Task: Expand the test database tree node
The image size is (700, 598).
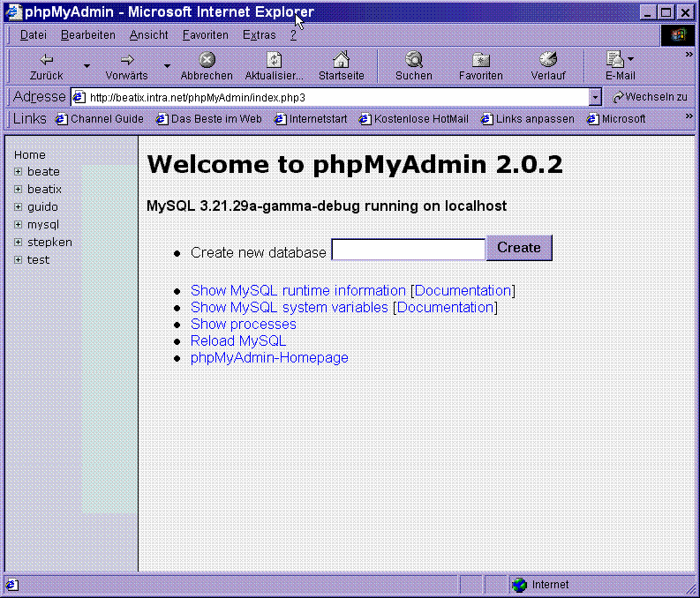Action: (19, 260)
